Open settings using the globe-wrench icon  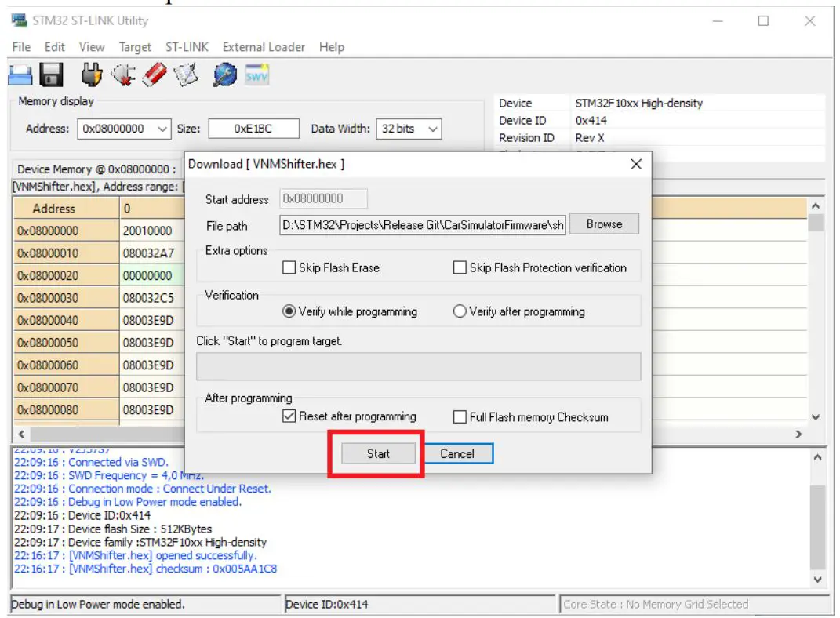(x=225, y=74)
